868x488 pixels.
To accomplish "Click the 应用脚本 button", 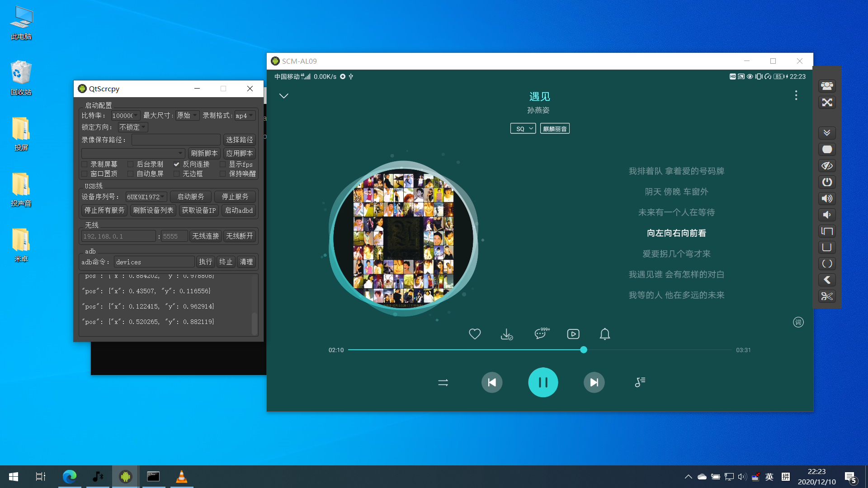I will (x=240, y=154).
